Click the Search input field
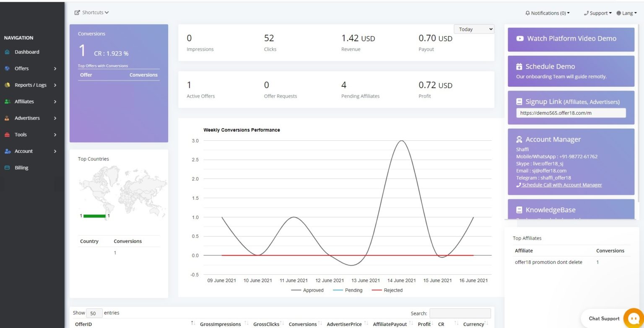Image resolution: width=644 pixels, height=328 pixels. point(460,313)
